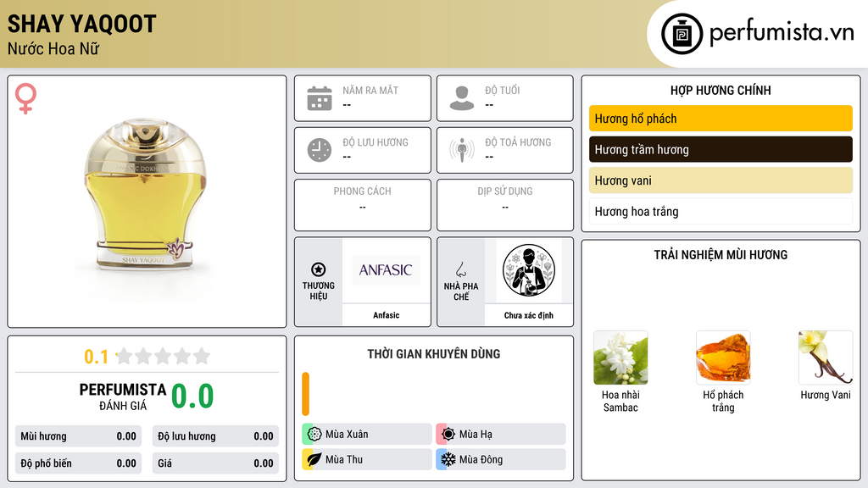Screen dimensions: 868x488
Task: Click the Phong cách card
Action: [363, 205]
